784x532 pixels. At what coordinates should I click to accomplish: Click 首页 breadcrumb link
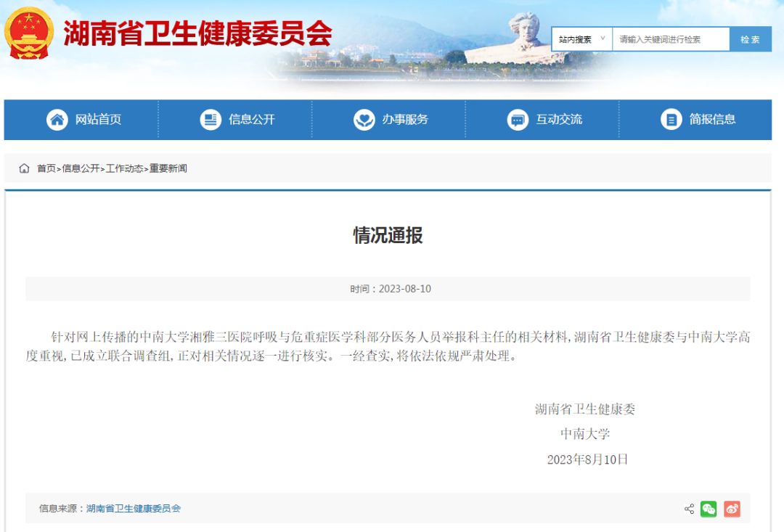[x=46, y=168]
